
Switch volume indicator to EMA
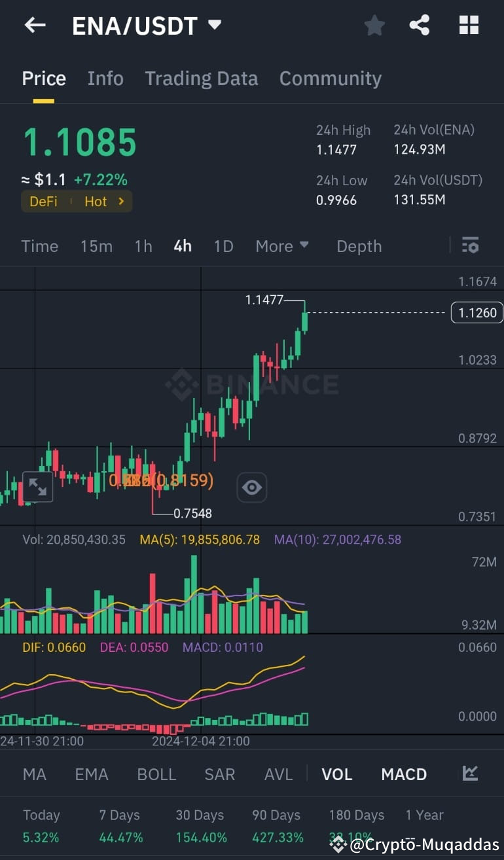[x=91, y=774]
